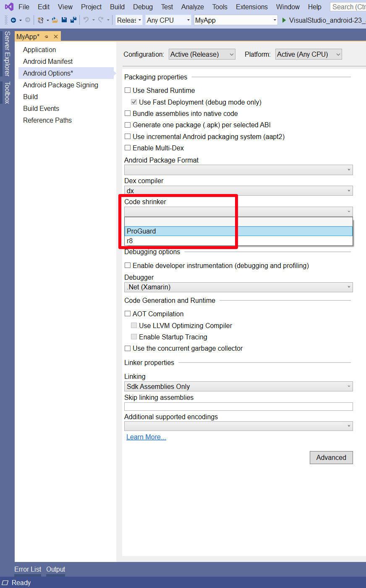Select the blank Code shrinker option
The width and height of the screenshot is (366, 588).
point(238,222)
